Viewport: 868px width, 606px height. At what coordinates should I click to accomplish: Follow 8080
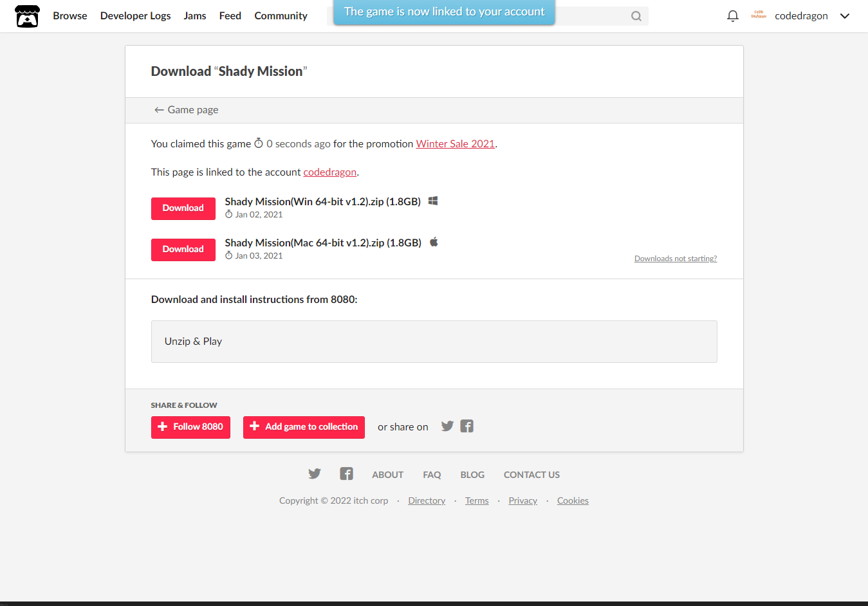[190, 427]
